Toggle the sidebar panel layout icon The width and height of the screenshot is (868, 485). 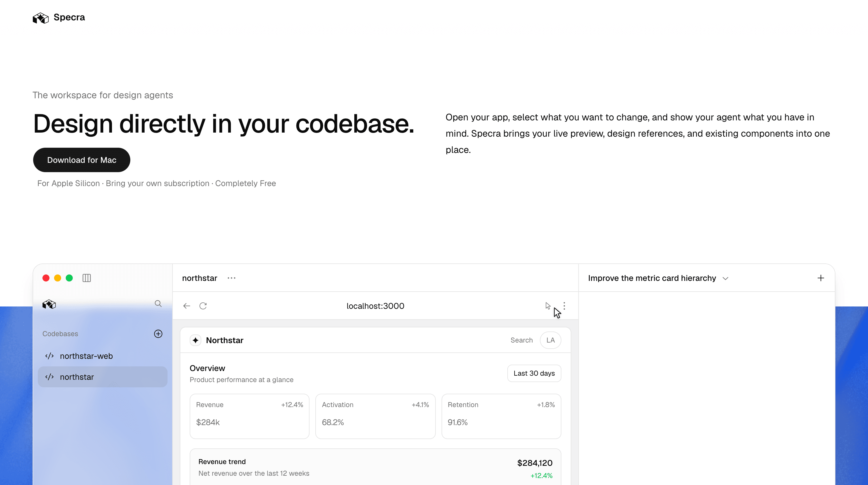pos(87,278)
